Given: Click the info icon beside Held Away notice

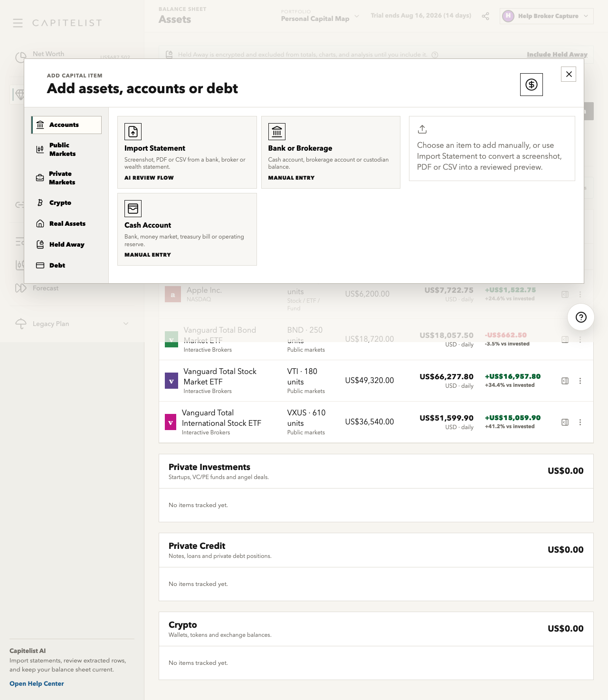Looking at the screenshot, I should click(435, 55).
